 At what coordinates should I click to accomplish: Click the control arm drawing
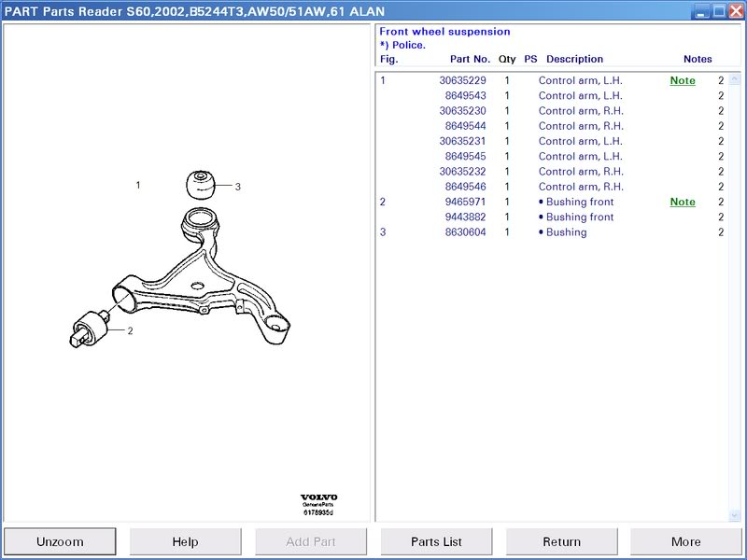(203, 276)
